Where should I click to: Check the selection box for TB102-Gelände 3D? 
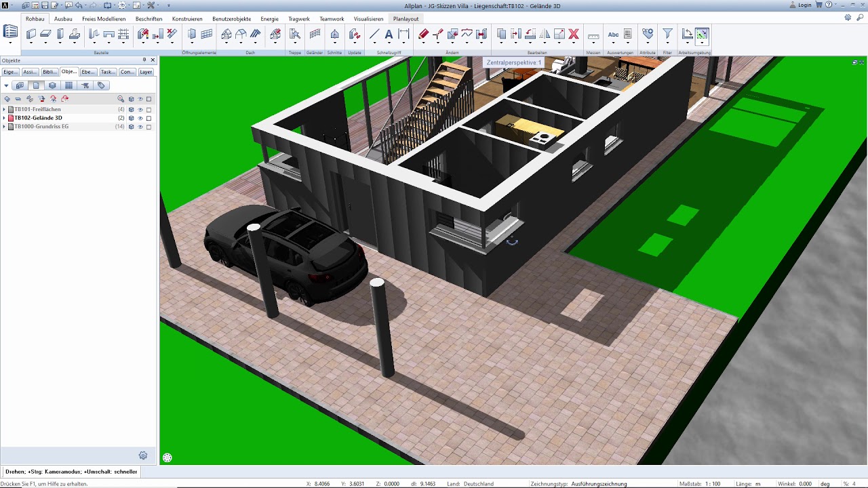(149, 118)
